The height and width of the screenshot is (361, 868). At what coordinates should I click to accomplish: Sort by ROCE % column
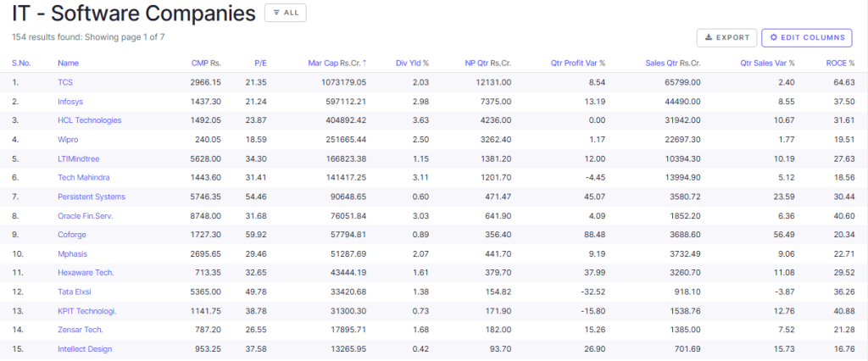coord(840,63)
